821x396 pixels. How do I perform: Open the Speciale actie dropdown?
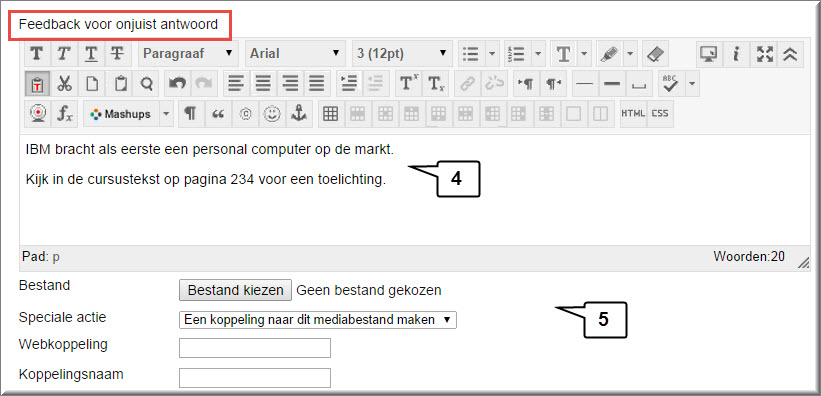tap(318, 320)
